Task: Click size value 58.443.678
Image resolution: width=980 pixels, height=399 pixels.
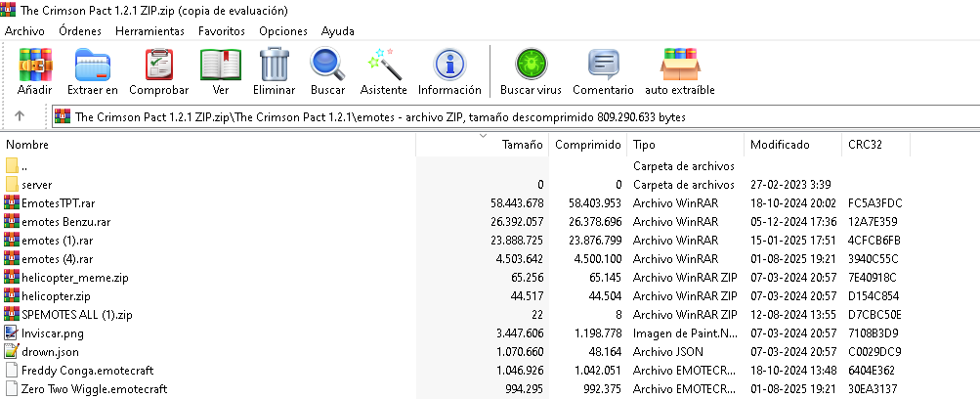Action: click(517, 203)
